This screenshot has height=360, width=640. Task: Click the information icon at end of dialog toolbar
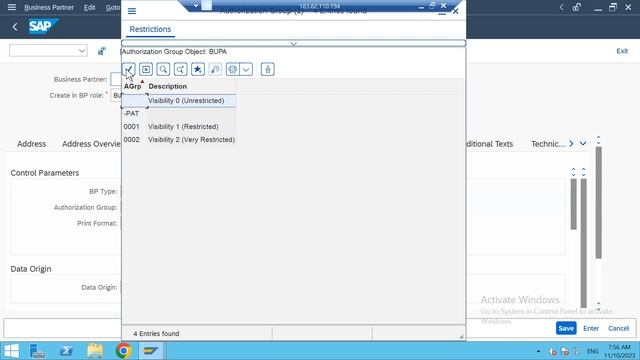point(268,69)
